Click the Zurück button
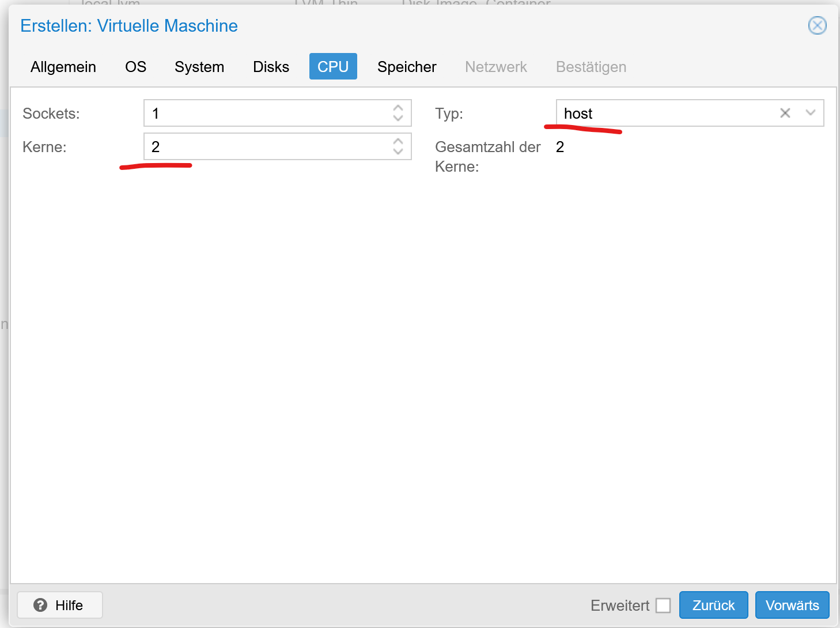This screenshot has height=628, width=840. pyautogui.click(x=713, y=605)
